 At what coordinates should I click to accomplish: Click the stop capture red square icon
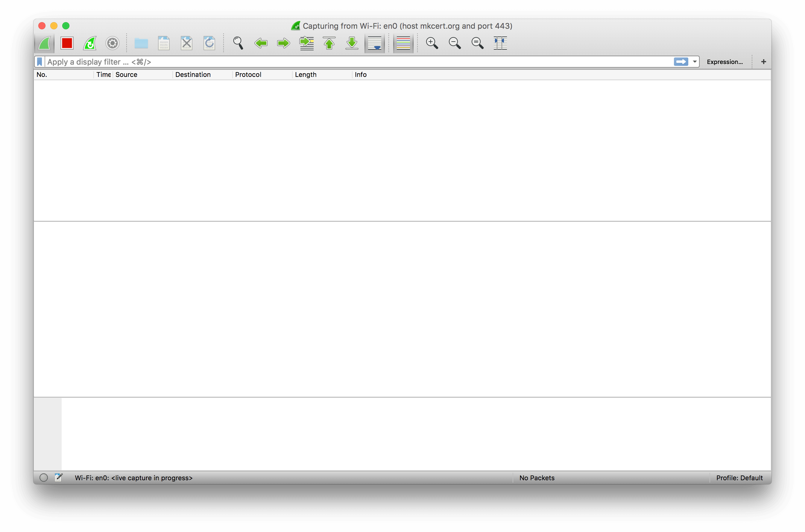66,42
